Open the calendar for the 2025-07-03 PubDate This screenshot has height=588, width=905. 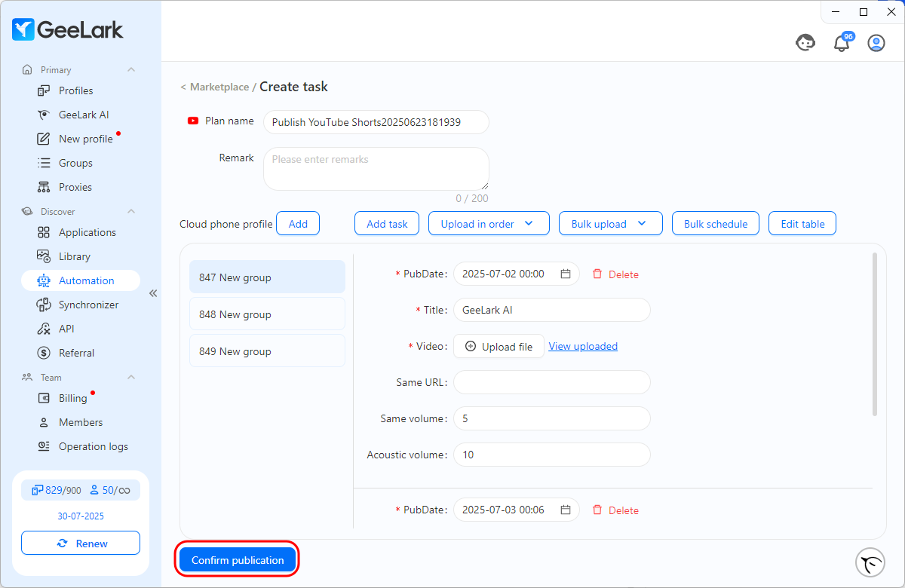pyautogui.click(x=566, y=510)
